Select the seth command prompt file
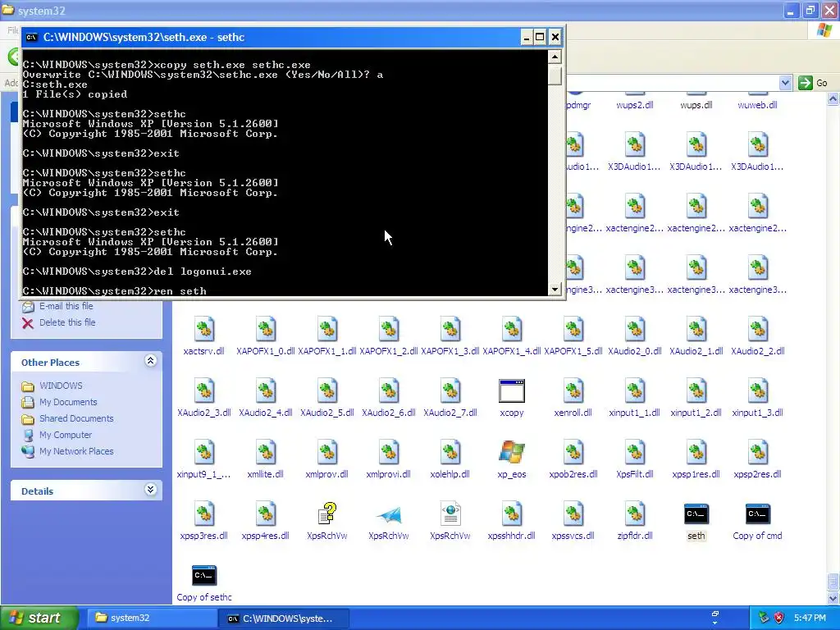Screen dimensions: 840x630 click(696, 514)
